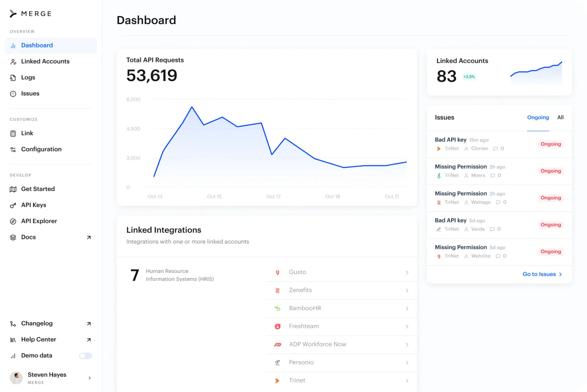Image resolution: width=587 pixels, height=392 pixels.
Task: Select Linked Accounts in the sidebar
Action: click(x=45, y=61)
